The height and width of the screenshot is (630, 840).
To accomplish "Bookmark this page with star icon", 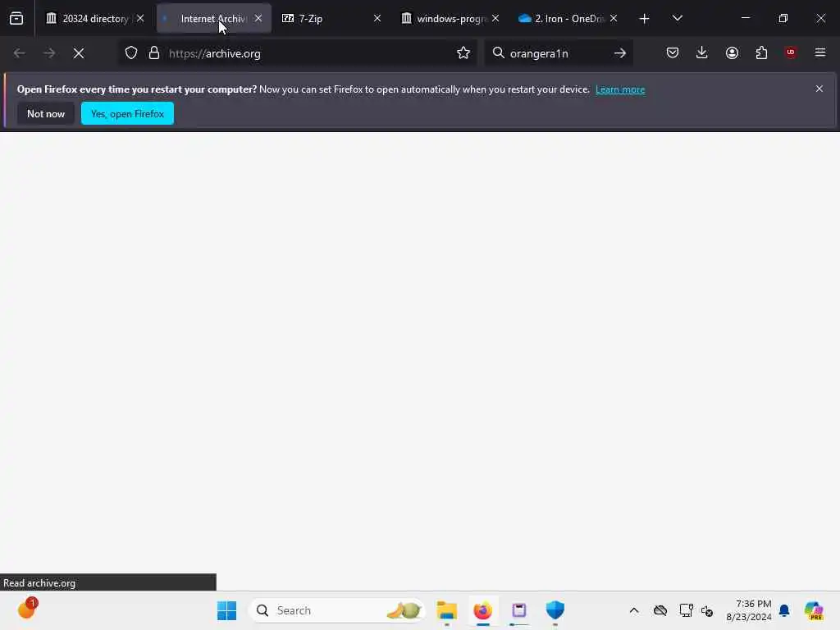I will [x=463, y=53].
